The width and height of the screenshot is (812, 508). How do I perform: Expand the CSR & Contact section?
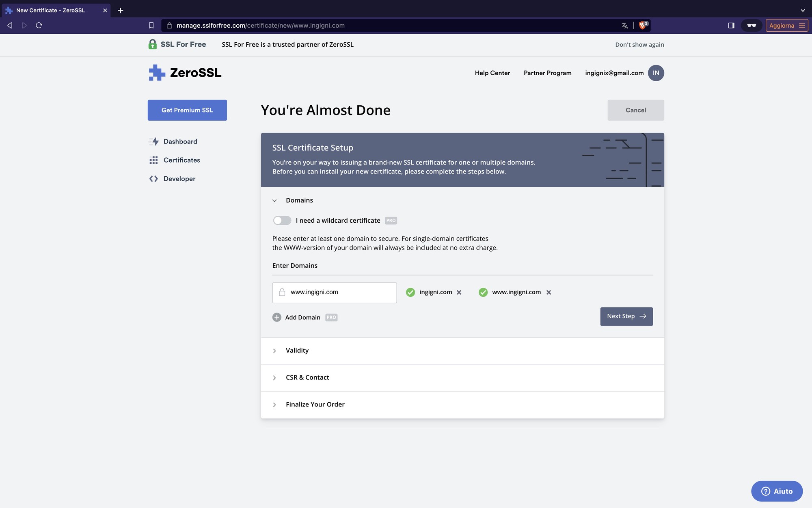(462, 378)
